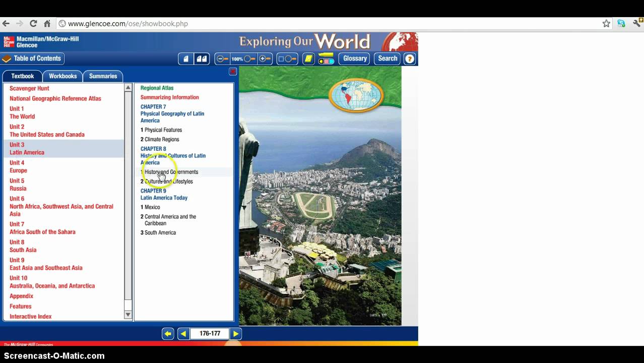Zoom in with plus magnifier
The height and width of the screenshot is (363, 644).
click(x=265, y=58)
